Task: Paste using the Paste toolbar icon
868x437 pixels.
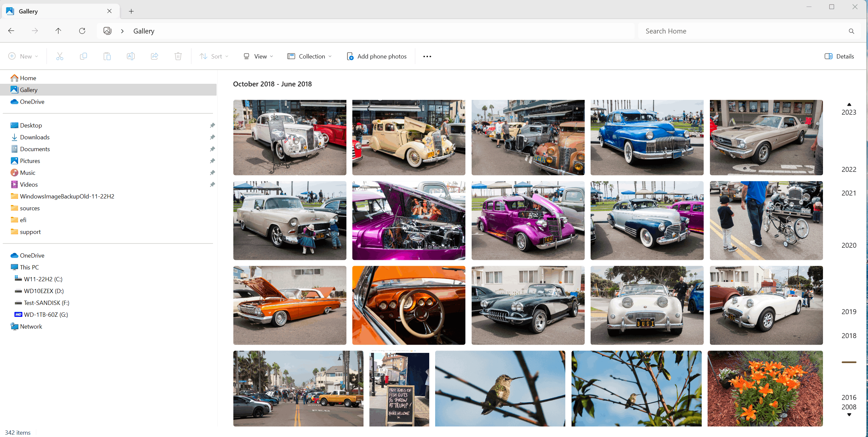Action: [107, 56]
